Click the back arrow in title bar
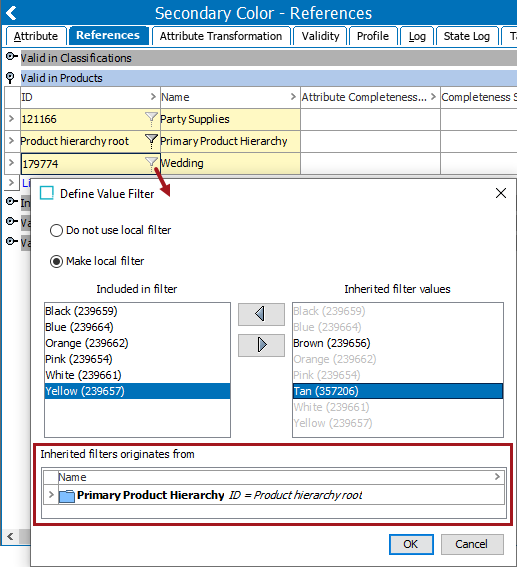The height and width of the screenshot is (567, 517). click(12, 13)
